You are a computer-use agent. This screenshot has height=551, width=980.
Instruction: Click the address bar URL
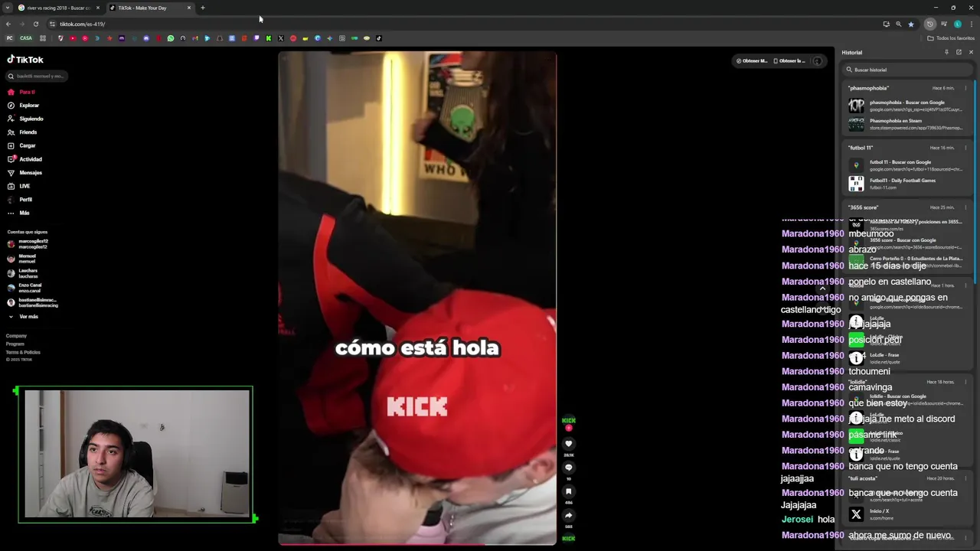tap(82, 24)
